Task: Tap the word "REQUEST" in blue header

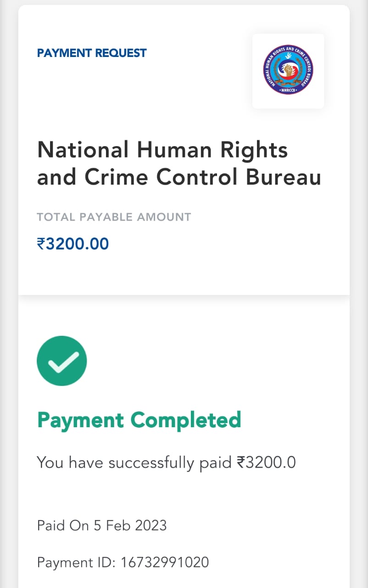Action: (121, 53)
